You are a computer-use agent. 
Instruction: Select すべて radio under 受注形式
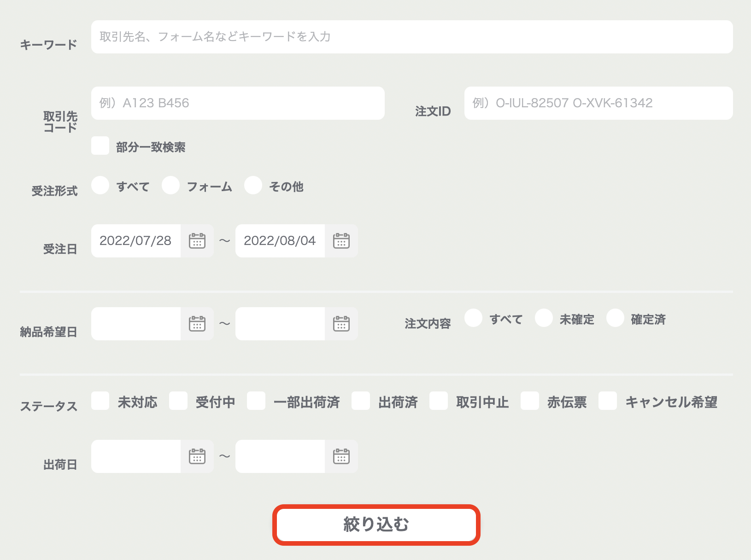[100, 185]
